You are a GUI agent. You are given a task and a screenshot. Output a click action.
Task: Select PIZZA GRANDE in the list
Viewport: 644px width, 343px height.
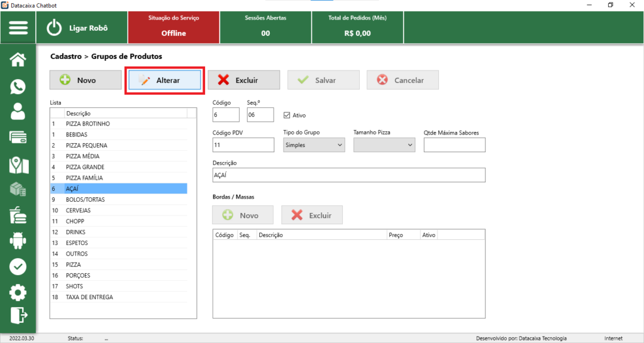(x=85, y=167)
